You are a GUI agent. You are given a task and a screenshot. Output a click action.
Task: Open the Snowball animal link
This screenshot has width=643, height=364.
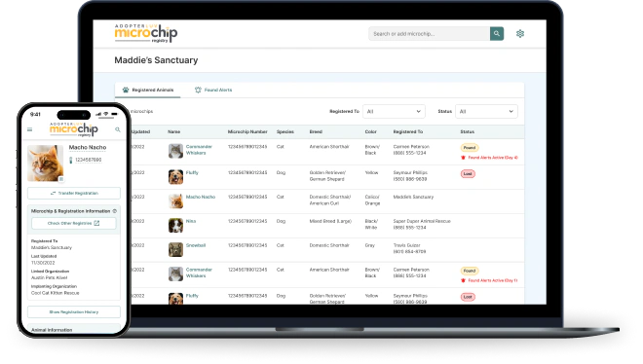tap(196, 245)
